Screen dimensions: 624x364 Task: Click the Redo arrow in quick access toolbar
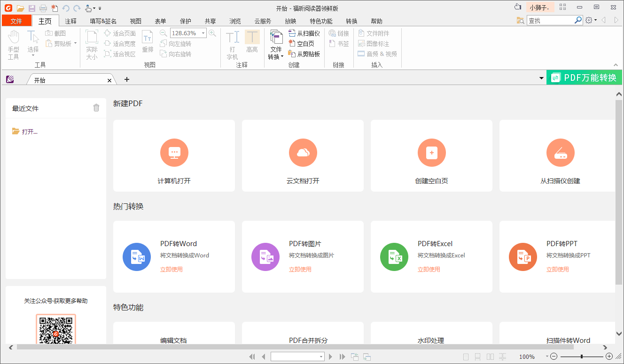[77, 8]
